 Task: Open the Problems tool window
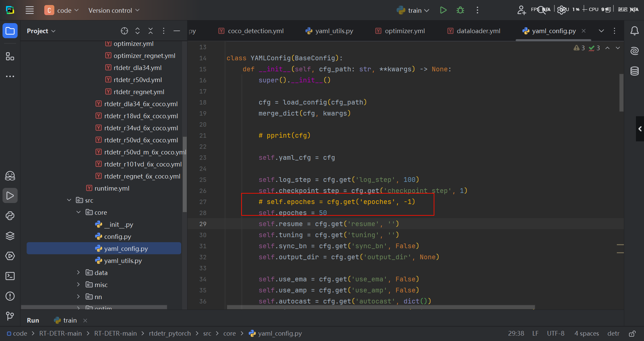[x=10, y=296]
